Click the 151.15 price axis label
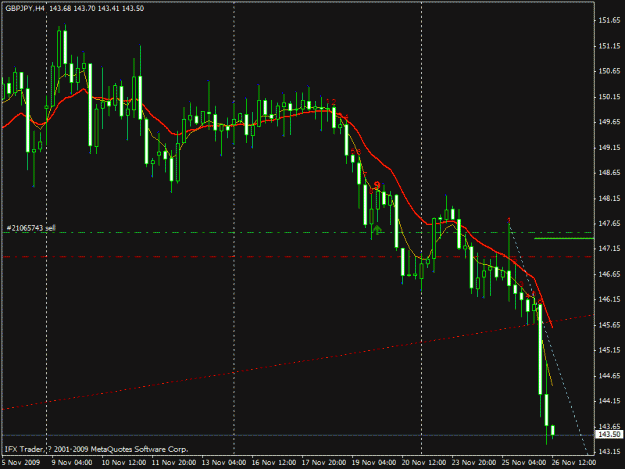 [x=609, y=46]
